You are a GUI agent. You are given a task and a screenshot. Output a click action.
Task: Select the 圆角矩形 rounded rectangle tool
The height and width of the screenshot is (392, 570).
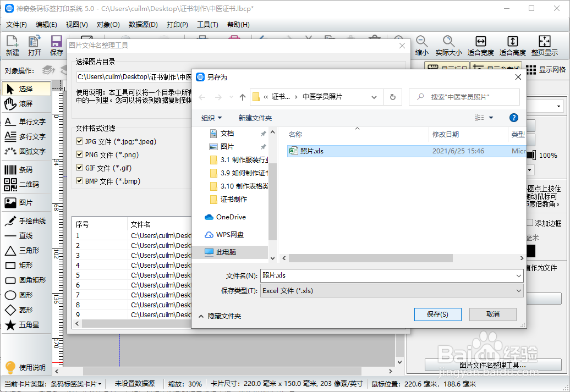[x=26, y=280]
